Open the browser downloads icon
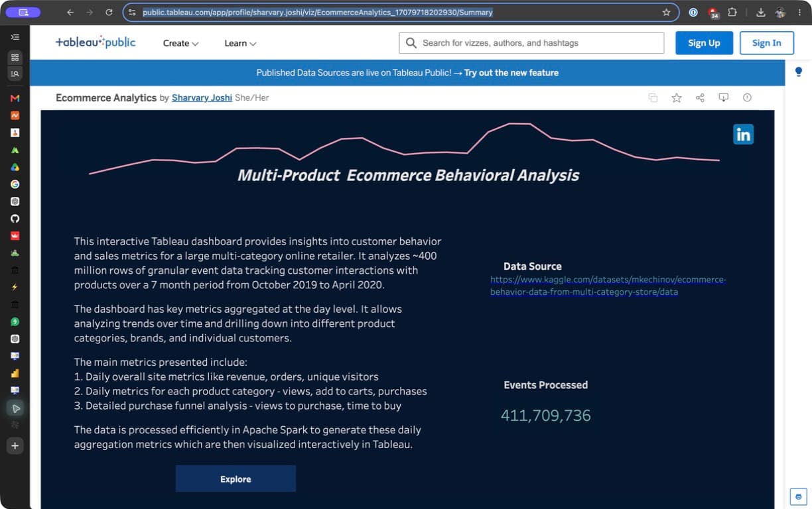Screen dimensions: 812x509 (761, 12)
